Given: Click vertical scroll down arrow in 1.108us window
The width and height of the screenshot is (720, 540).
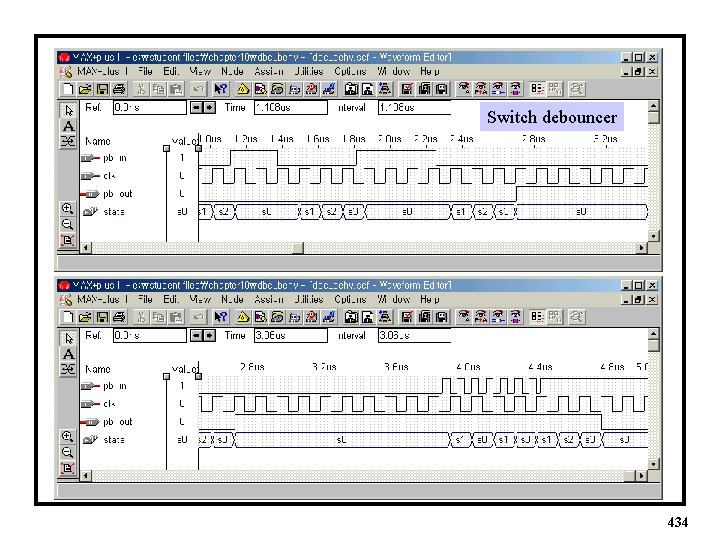Looking at the screenshot, I should click(653, 236).
